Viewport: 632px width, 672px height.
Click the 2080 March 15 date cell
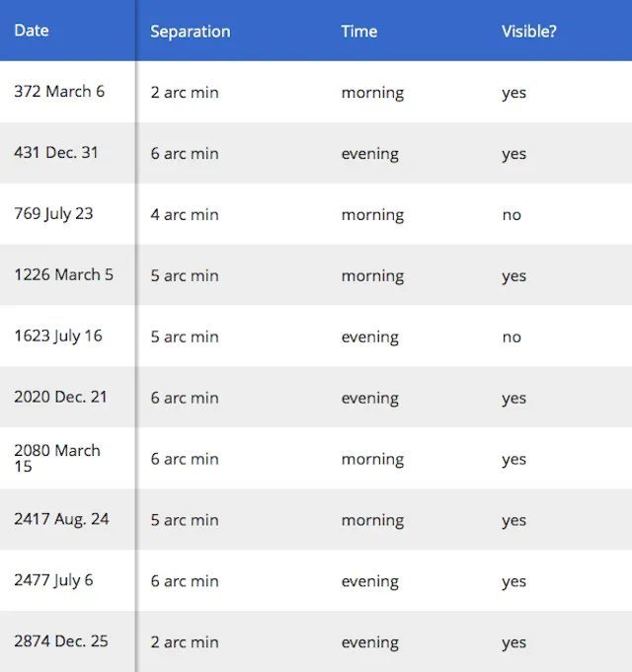(57, 458)
